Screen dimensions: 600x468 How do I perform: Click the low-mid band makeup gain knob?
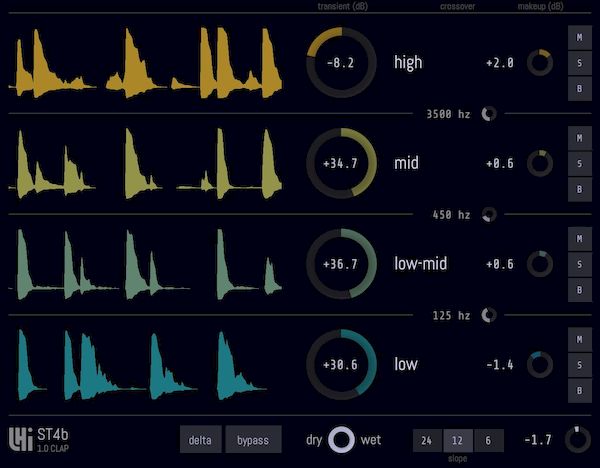(x=540, y=264)
